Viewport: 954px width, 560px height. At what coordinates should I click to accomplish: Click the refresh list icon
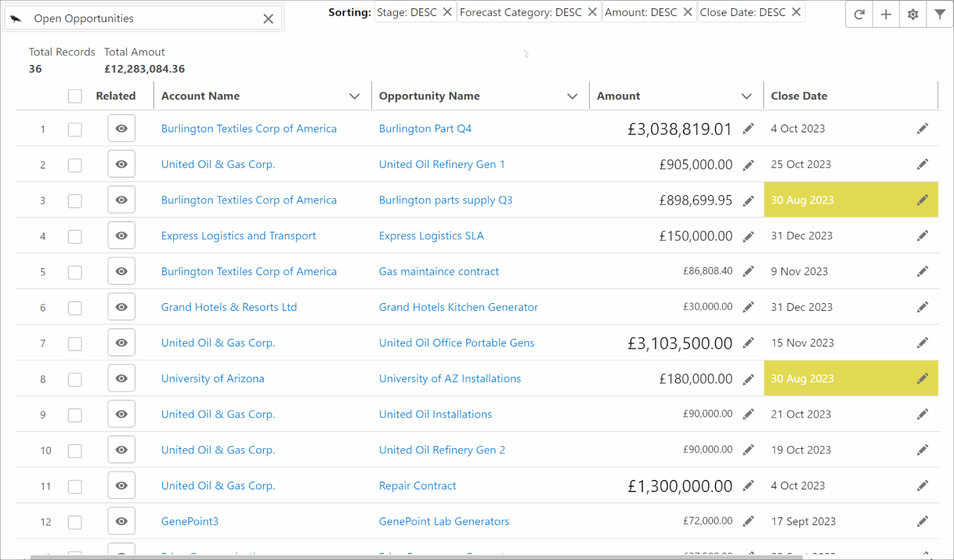(859, 14)
